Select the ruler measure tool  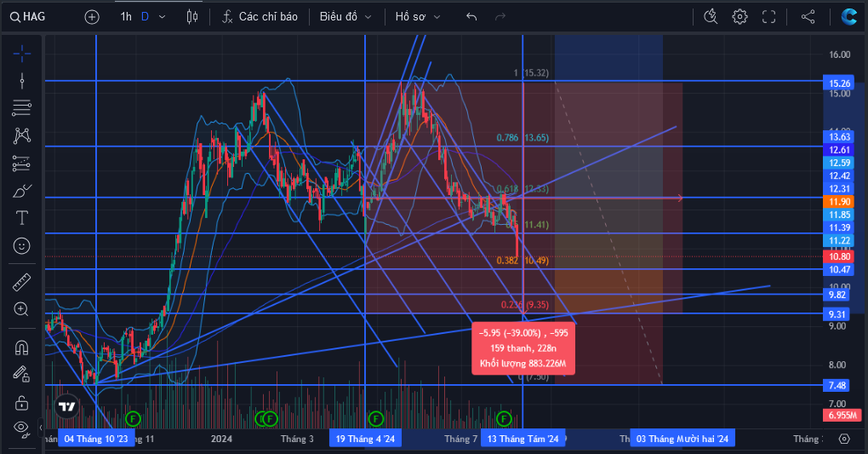(21, 283)
